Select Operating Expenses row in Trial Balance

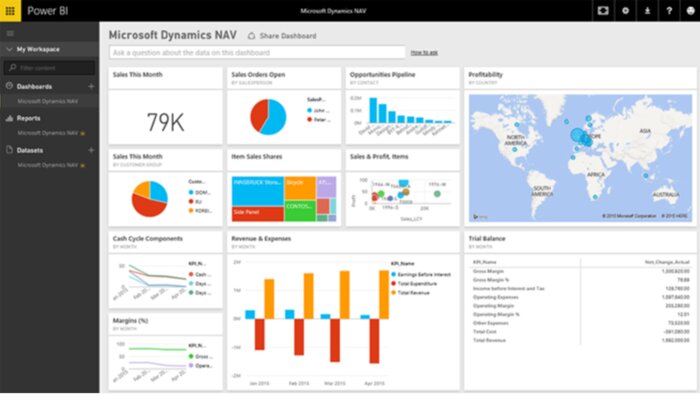coord(581,297)
